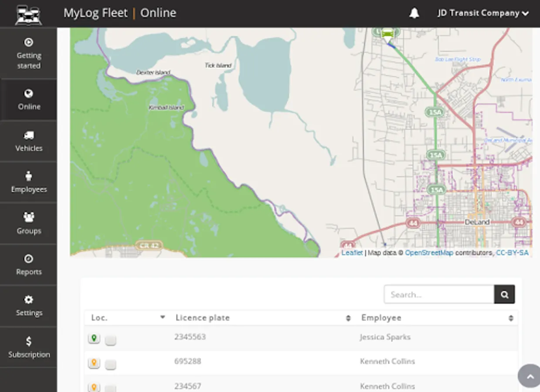
Task: Click the search magnifier button
Action: click(x=504, y=294)
